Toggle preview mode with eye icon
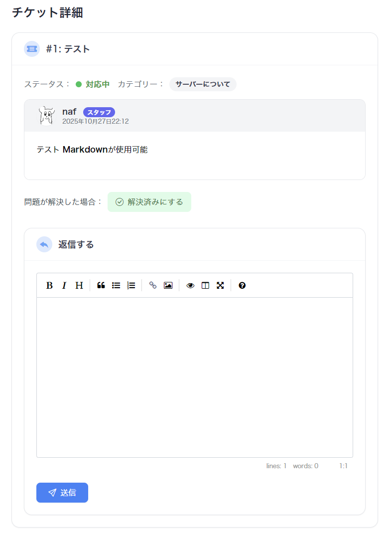Viewport: 392px width, 540px height. tap(190, 285)
